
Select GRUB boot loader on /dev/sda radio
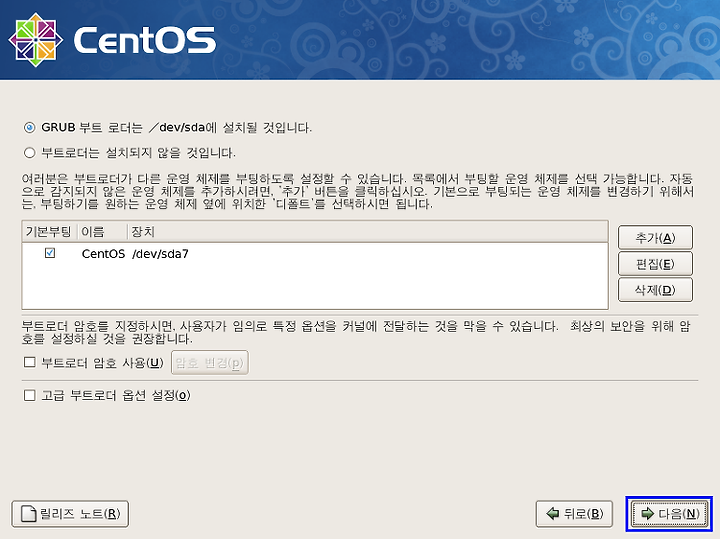(x=29, y=128)
